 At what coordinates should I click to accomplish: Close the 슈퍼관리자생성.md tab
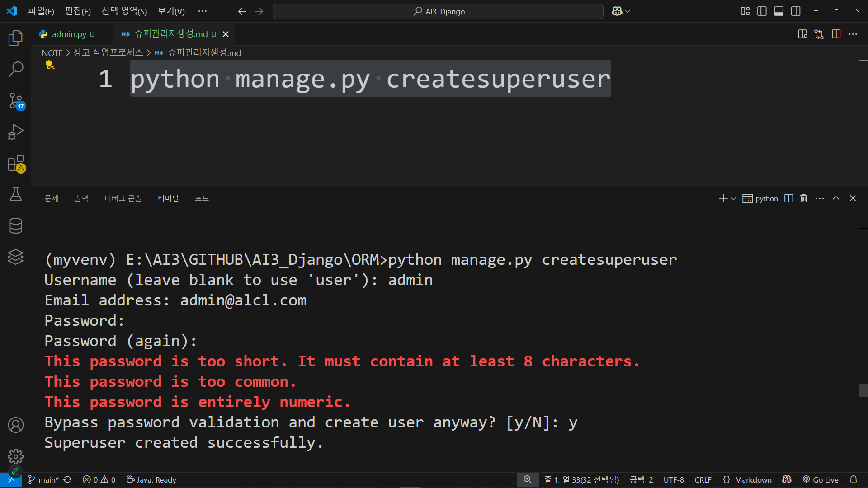[226, 34]
